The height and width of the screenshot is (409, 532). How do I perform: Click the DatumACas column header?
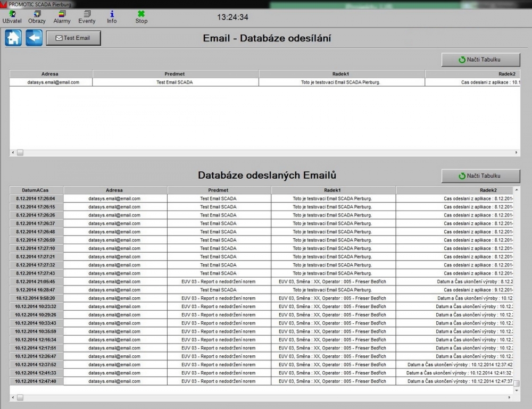click(36, 190)
